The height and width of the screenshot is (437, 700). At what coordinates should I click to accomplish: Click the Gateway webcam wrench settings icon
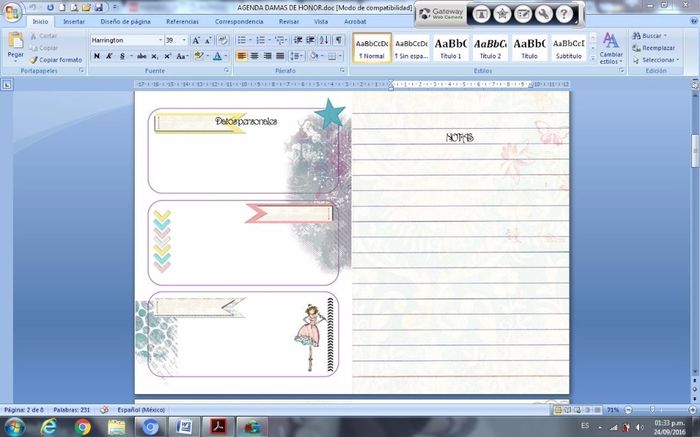[x=543, y=14]
